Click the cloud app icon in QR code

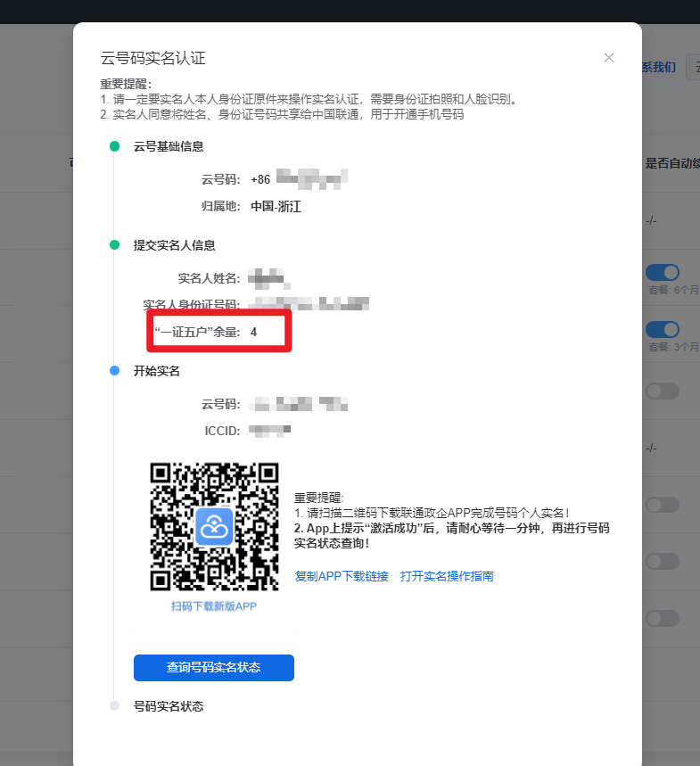click(214, 527)
